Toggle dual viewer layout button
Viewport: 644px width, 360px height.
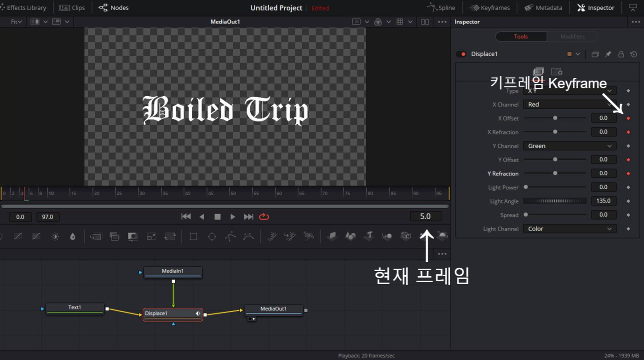pyautogui.click(x=425, y=22)
